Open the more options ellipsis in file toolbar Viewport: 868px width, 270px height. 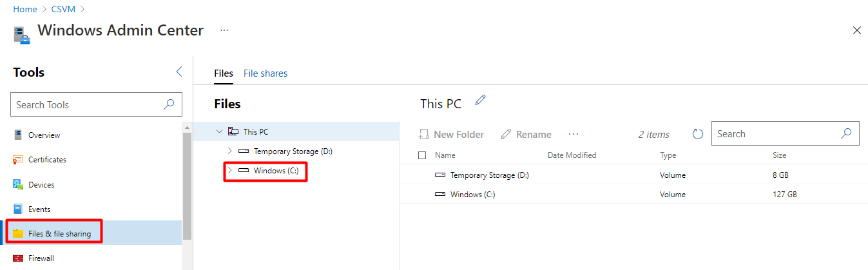(x=574, y=134)
